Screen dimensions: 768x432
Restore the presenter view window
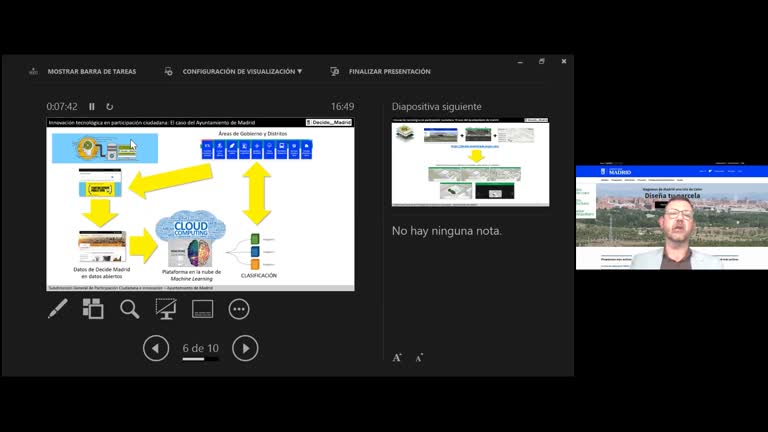pyautogui.click(x=542, y=61)
